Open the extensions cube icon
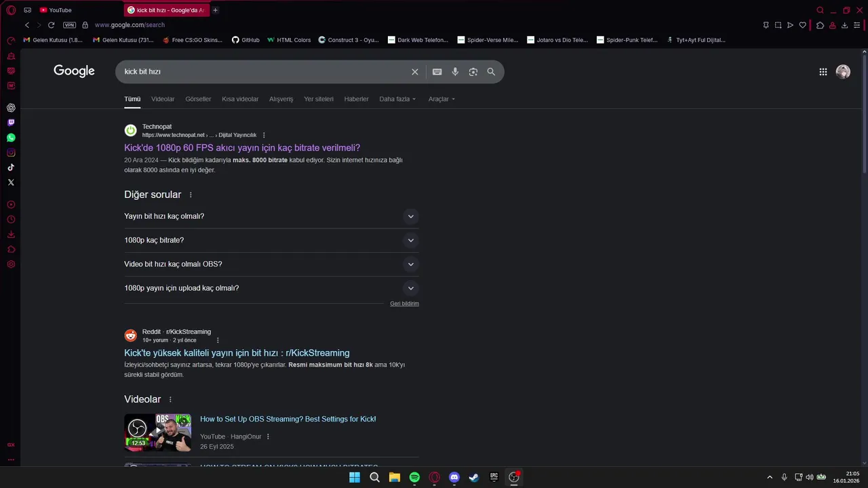 (820, 25)
